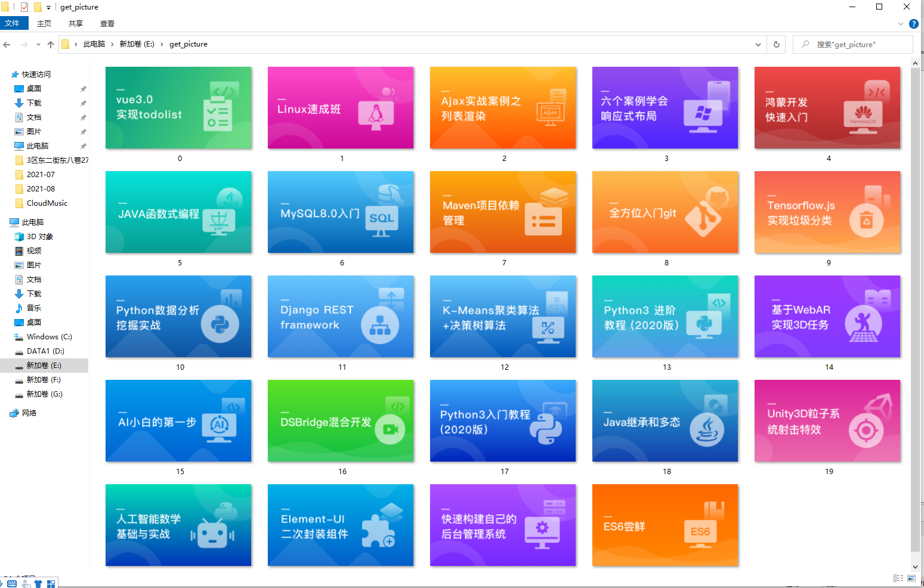Select DSBridge混合开发 thumbnail
The height and width of the screenshot is (588, 924).
(x=341, y=421)
